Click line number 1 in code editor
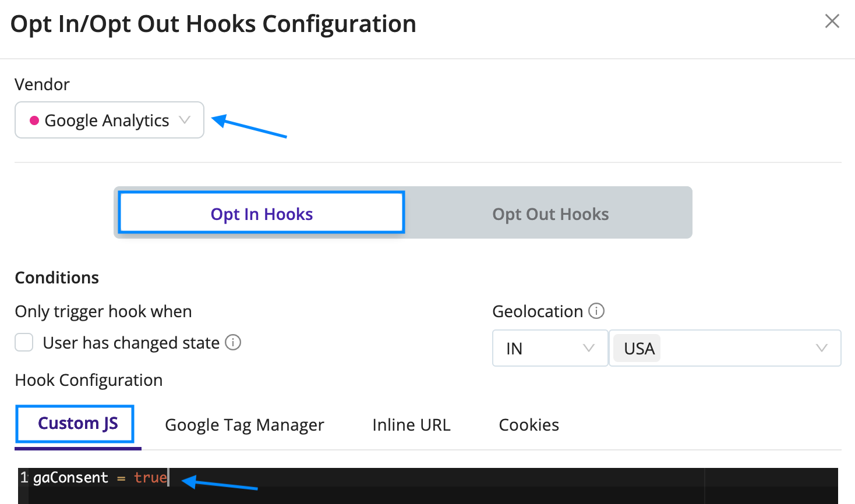Image resolution: width=855 pixels, height=504 pixels. [x=24, y=478]
